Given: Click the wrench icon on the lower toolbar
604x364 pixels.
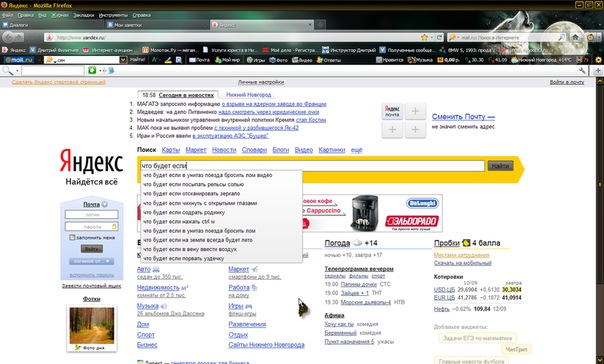Looking at the screenshot, I should click(x=582, y=70).
